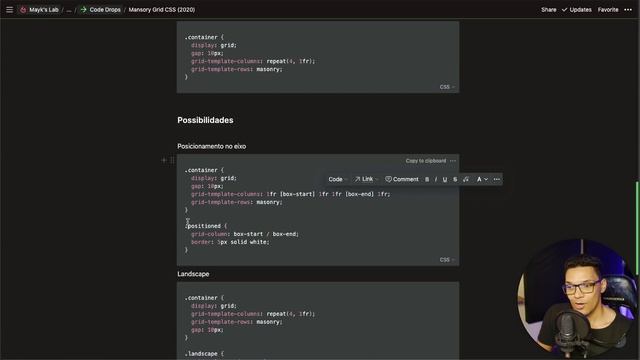Go to the Code Drops breadcrumb page
Screen dimensions: 640x360
click(100, 9)
